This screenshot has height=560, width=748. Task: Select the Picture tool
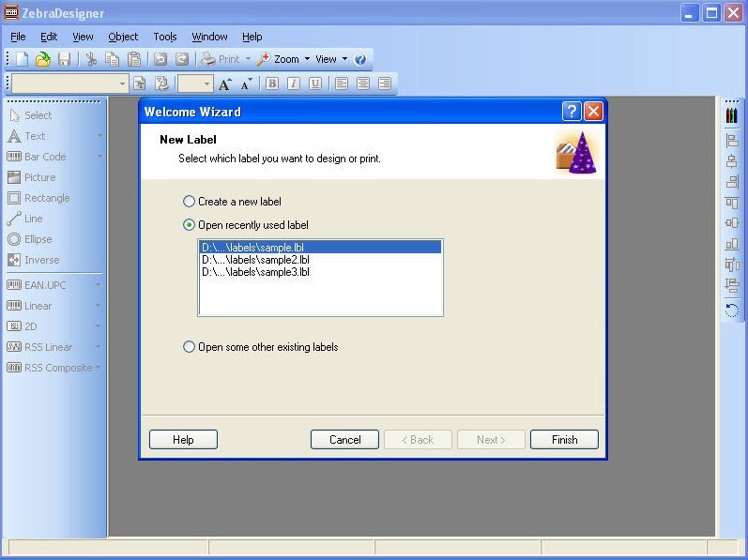[x=32, y=177]
